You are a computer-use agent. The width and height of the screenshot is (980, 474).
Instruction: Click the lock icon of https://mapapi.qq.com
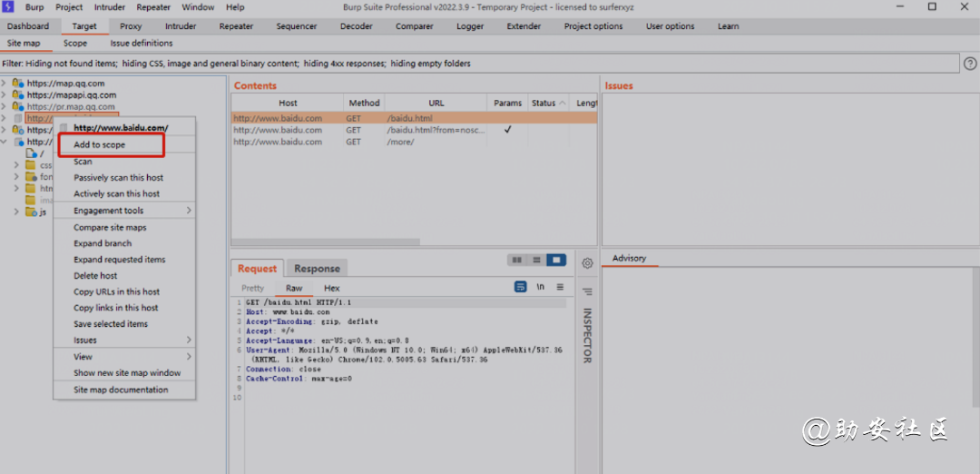17,95
